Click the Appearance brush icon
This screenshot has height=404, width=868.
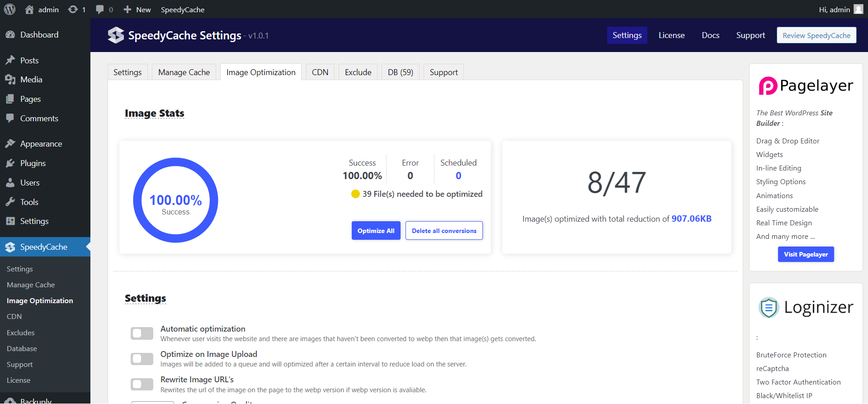pyautogui.click(x=10, y=144)
